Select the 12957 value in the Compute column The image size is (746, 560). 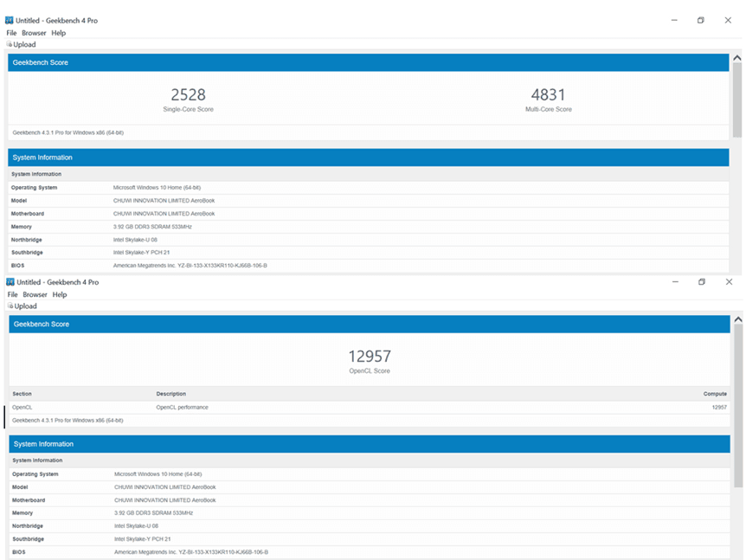[719, 408]
